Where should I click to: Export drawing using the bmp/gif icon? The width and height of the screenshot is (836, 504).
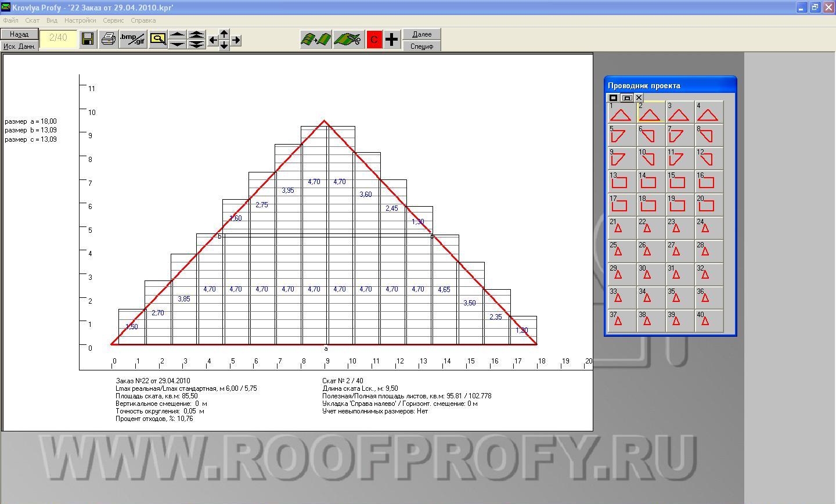(133, 39)
